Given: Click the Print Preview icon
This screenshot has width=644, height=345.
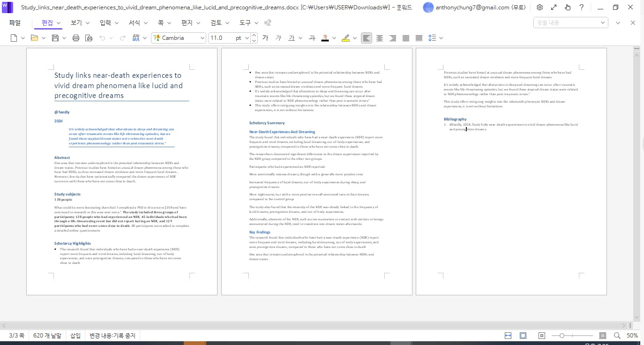Looking at the screenshot, I should (x=89, y=38).
